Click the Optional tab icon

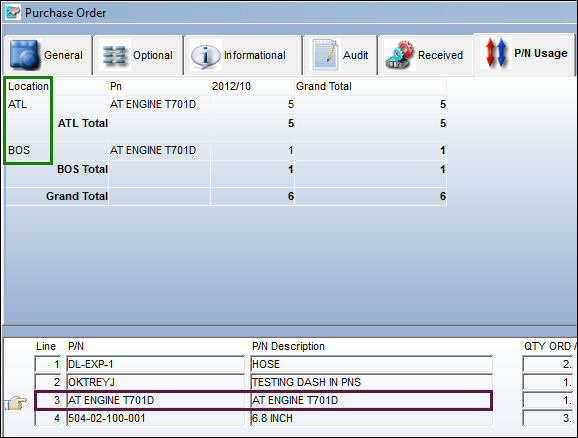[x=114, y=55]
